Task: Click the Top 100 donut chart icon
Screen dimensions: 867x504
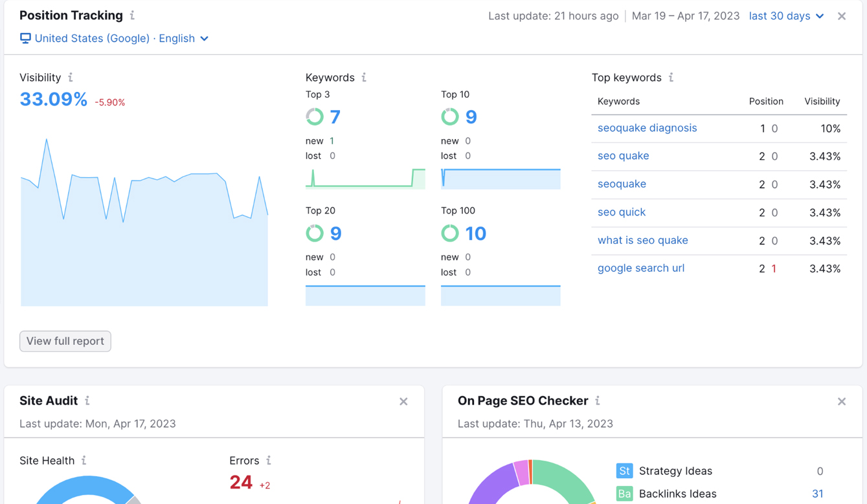Action: click(450, 233)
